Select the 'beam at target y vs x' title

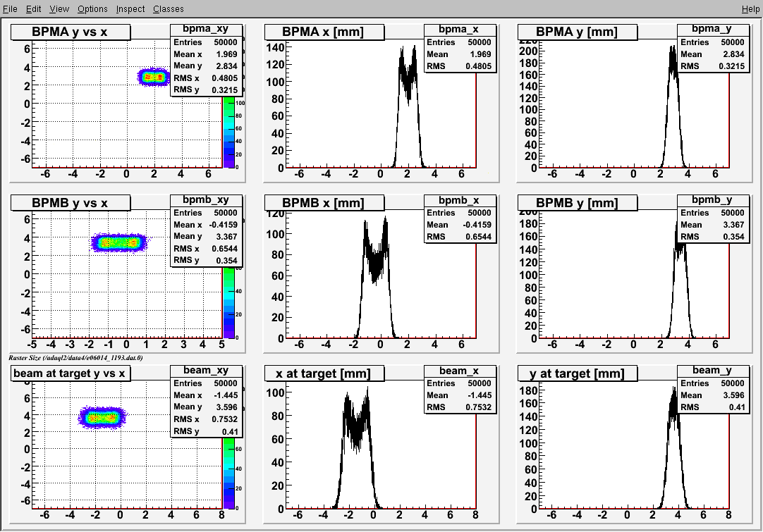71,373
